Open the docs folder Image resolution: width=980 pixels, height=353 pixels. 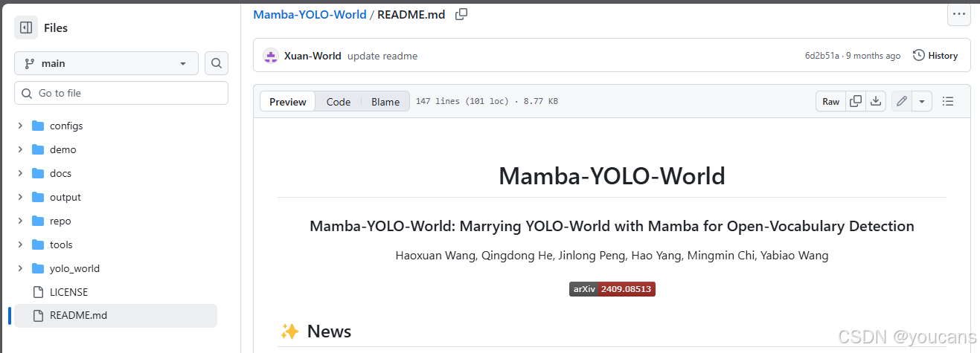pyautogui.click(x=60, y=173)
